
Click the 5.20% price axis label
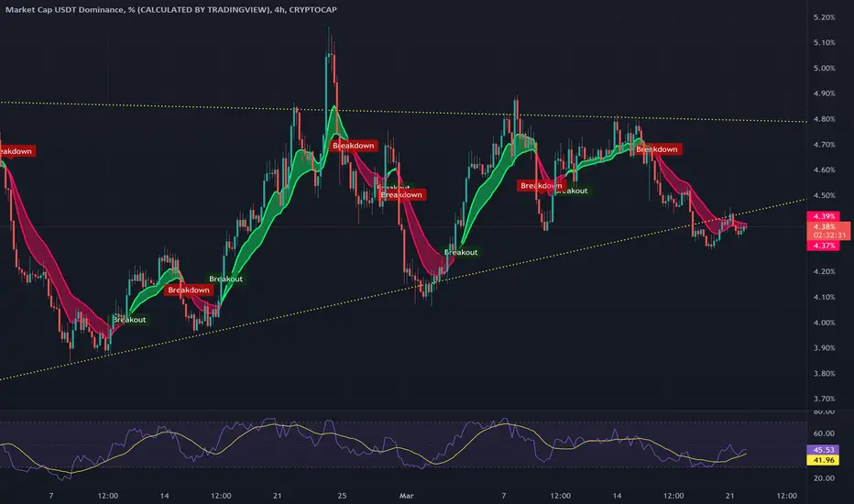click(x=824, y=17)
